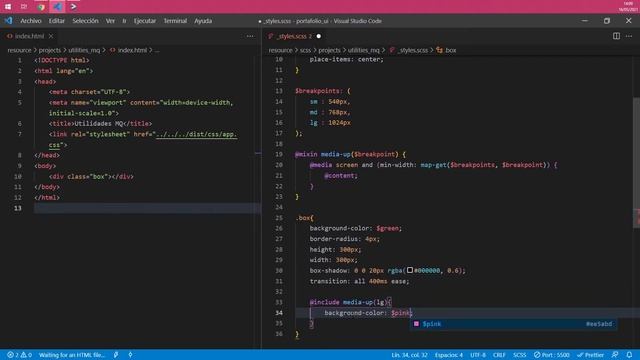Click '@mixin media-up($breakpoint)' on line 19

coord(347,154)
